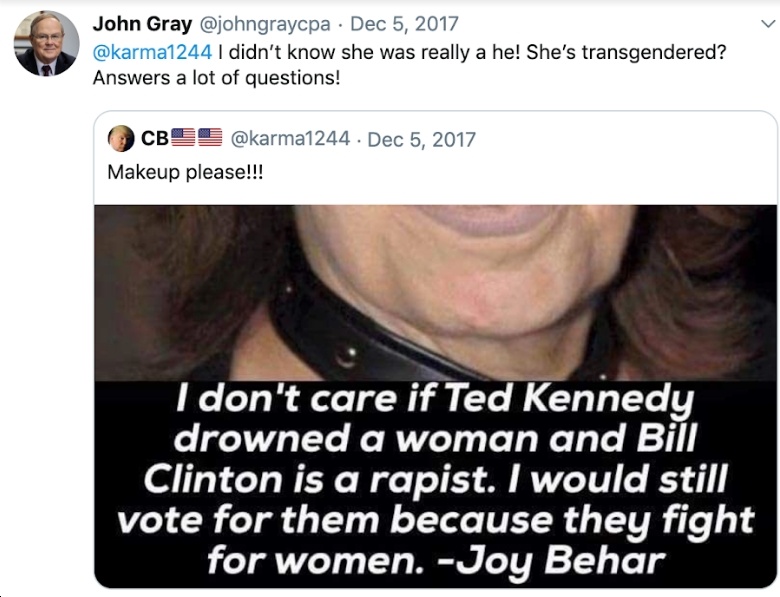Click the "Ted Kennedy" meme caption line

[x=435, y=399]
